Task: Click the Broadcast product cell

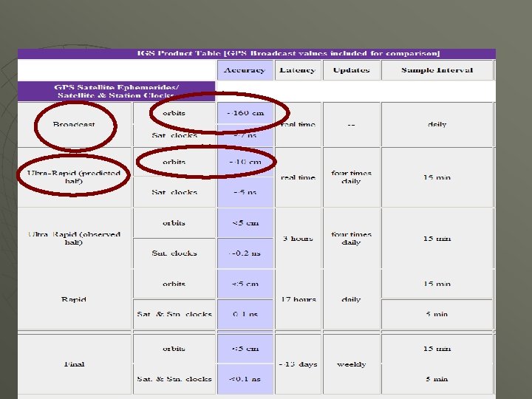Action: pos(75,125)
